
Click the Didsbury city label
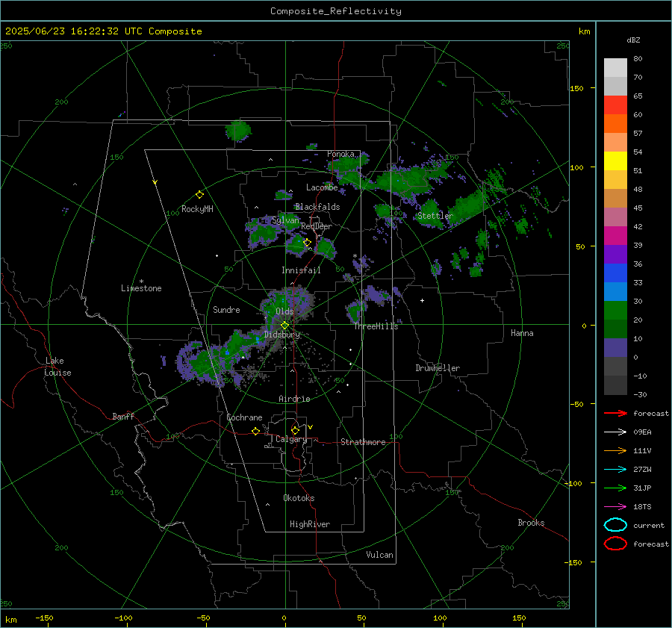pyautogui.click(x=282, y=335)
